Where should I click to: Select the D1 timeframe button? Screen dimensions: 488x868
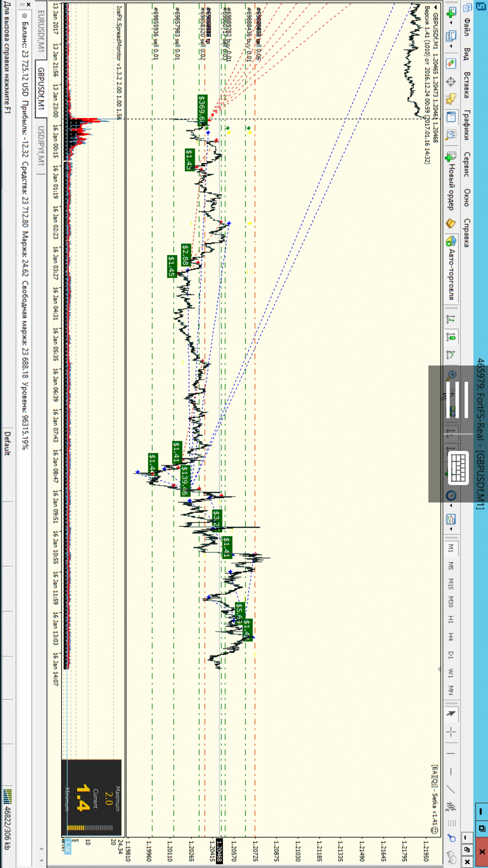click(x=451, y=655)
